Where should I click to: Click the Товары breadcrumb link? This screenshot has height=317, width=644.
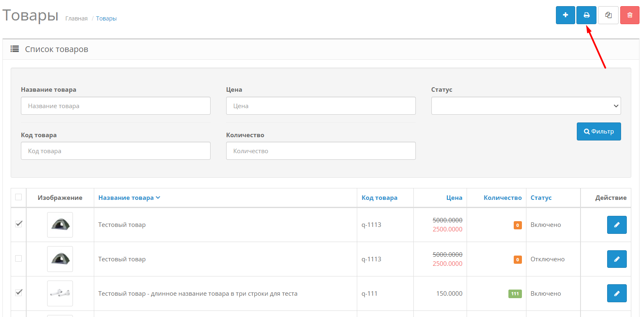(106, 18)
